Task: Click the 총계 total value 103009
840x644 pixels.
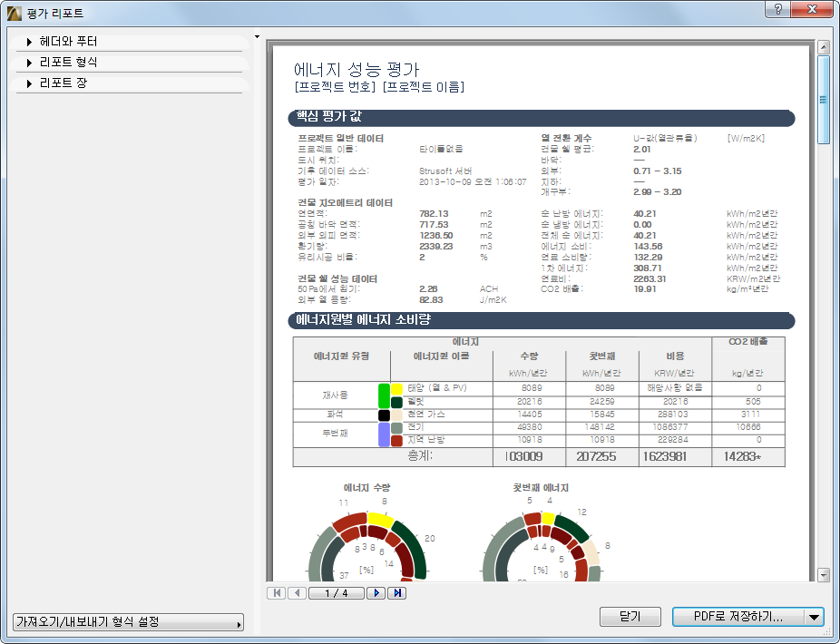Action: 524,456
